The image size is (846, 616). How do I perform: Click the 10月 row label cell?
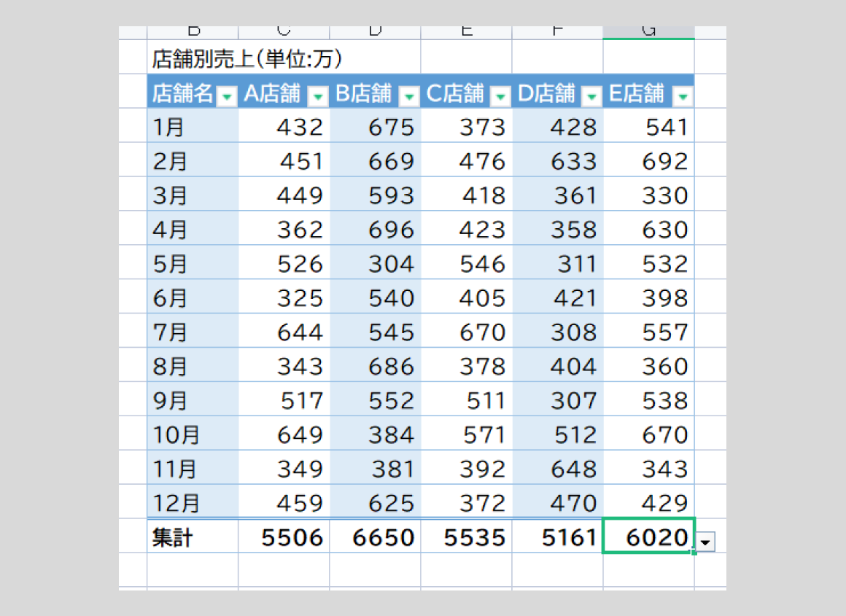point(193,434)
